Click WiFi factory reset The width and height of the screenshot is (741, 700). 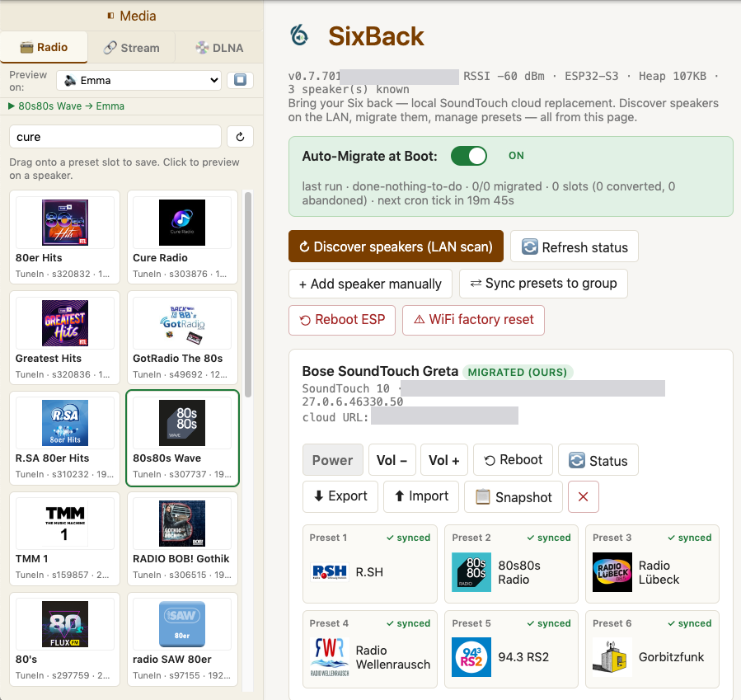coord(473,320)
